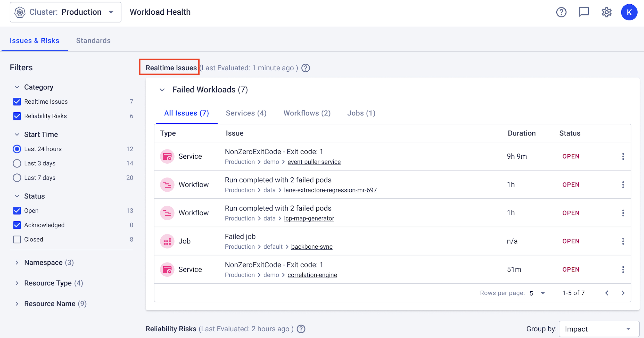Expand the Namespace filter section
This screenshot has width=644, height=338.
click(x=17, y=263)
